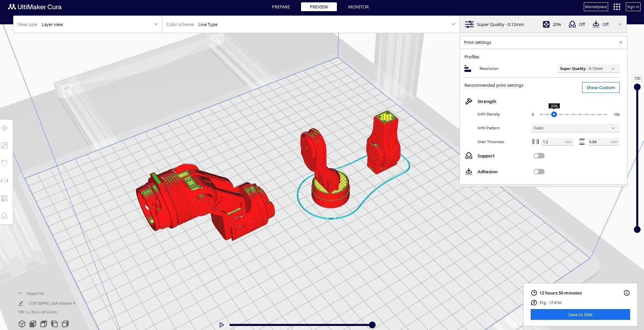Image resolution: width=644 pixels, height=330 pixels.
Task: Select the Mirror tool in left toolbar
Action: [4, 181]
